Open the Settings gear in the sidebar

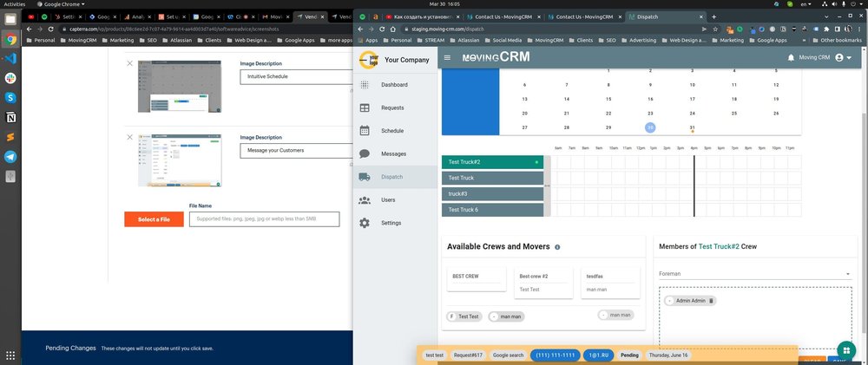click(x=365, y=223)
